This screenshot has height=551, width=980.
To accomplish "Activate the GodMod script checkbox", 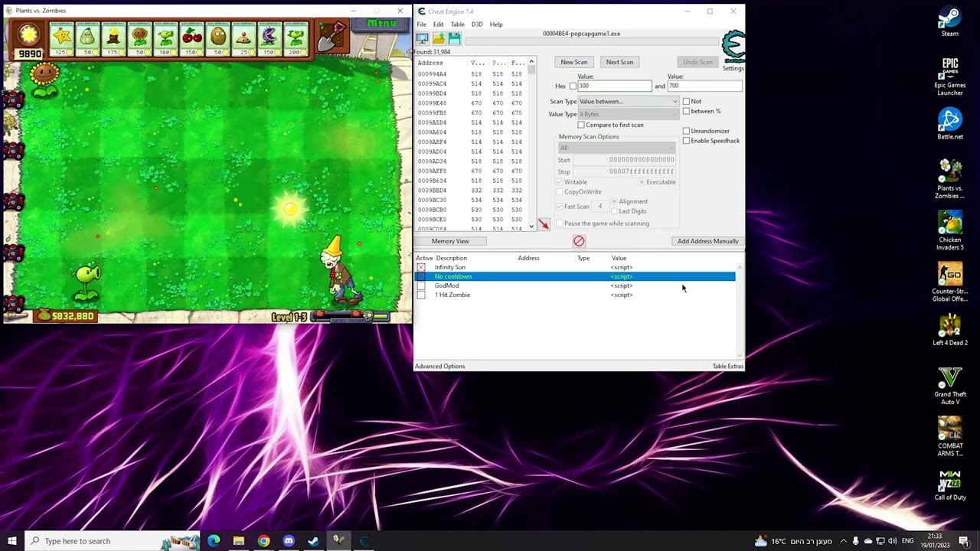I will pos(421,285).
